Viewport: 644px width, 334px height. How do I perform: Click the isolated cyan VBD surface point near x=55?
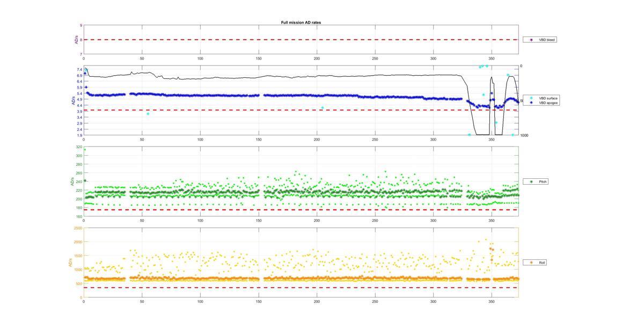[x=148, y=114]
